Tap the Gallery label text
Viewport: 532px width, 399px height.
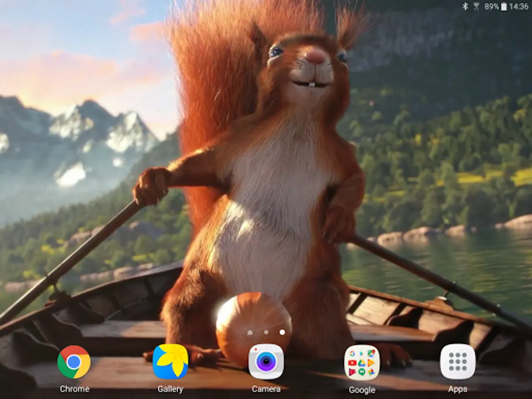[x=170, y=389]
